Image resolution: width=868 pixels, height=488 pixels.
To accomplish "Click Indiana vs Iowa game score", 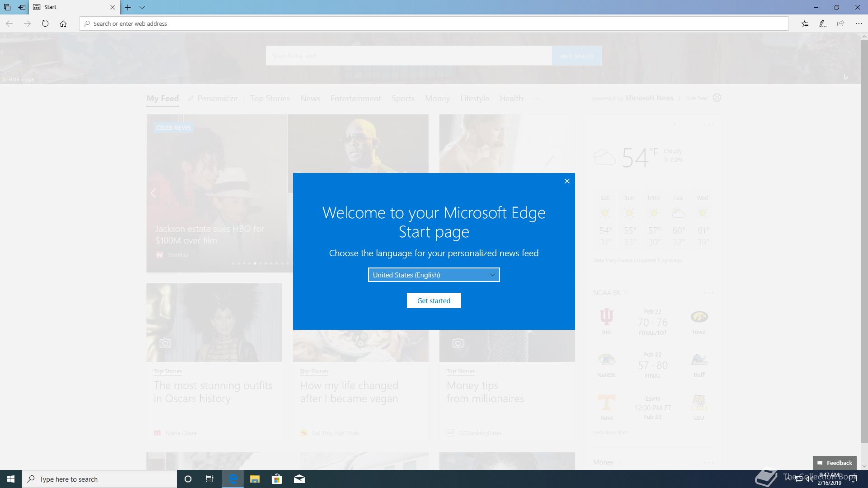I will point(652,323).
